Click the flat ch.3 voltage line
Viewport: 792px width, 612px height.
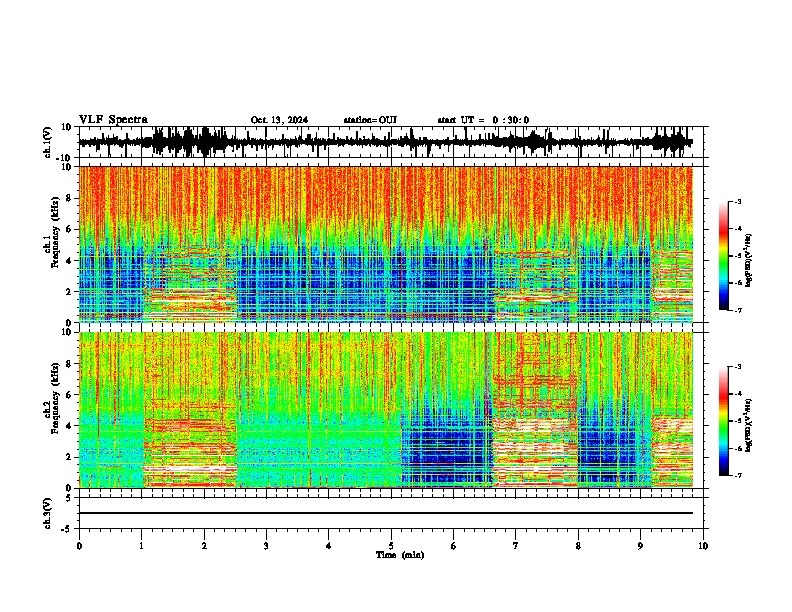click(x=386, y=513)
